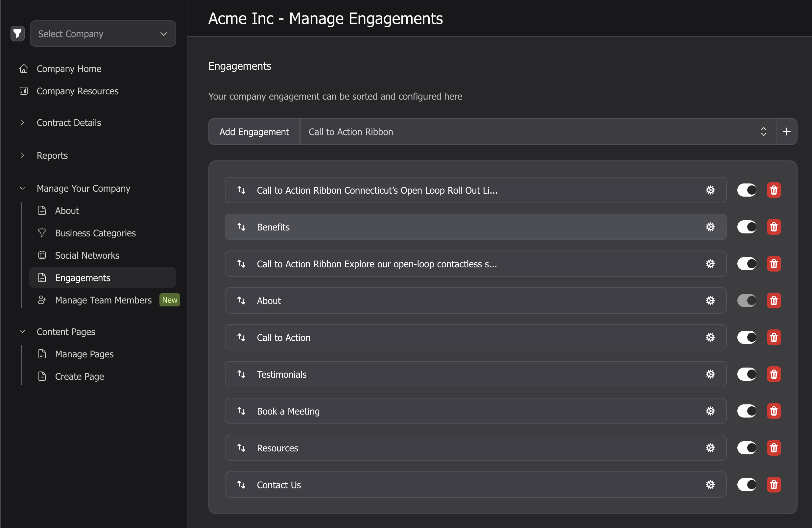Click the plus icon to add engagement
This screenshot has width=812, height=528.
point(786,132)
